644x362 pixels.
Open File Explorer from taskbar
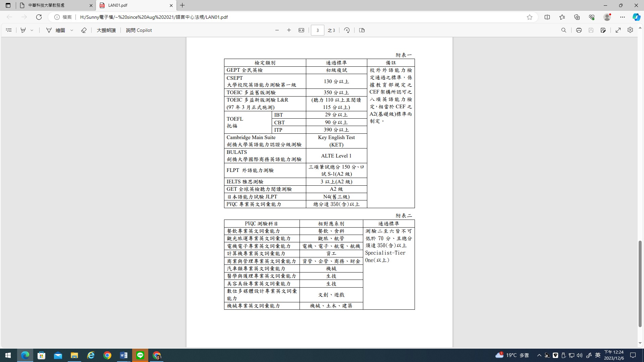click(74, 355)
